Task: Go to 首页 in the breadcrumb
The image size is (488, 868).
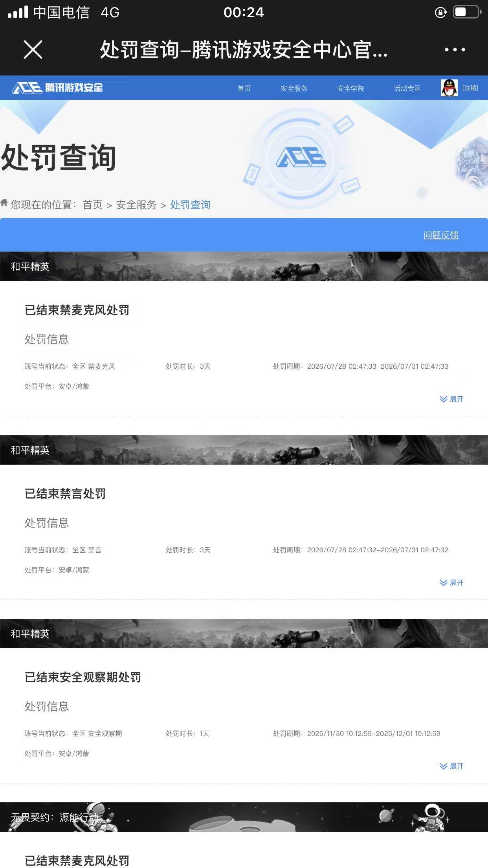Action: click(x=92, y=205)
